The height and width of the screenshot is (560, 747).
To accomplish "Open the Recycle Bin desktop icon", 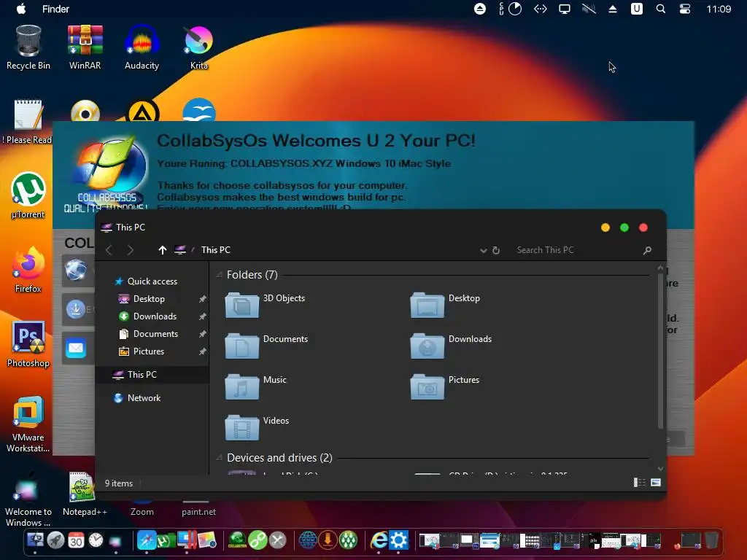I will tap(28, 47).
